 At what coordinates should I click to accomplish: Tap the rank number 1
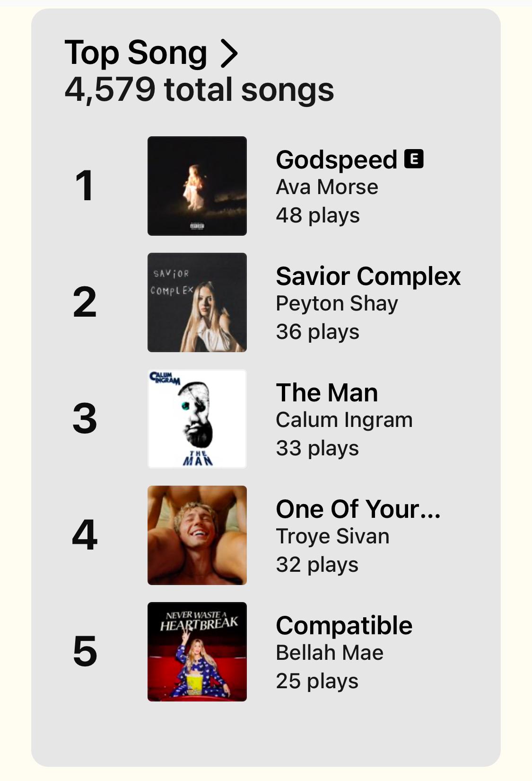85,186
